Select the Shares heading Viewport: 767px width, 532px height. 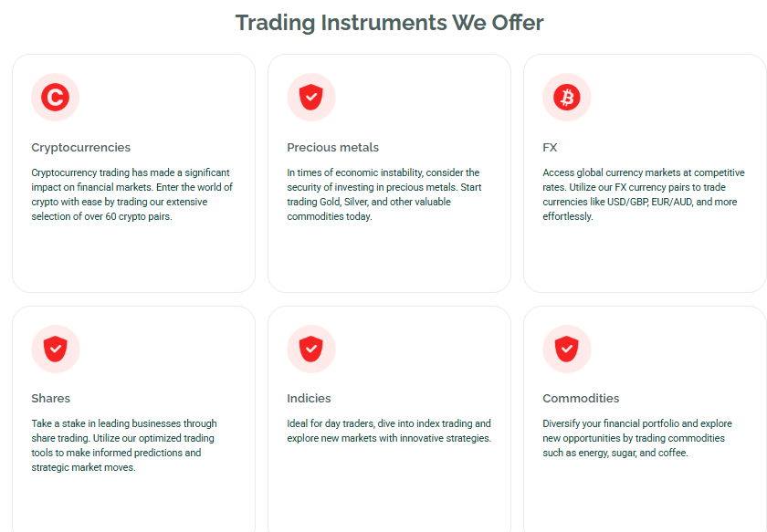tap(50, 398)
